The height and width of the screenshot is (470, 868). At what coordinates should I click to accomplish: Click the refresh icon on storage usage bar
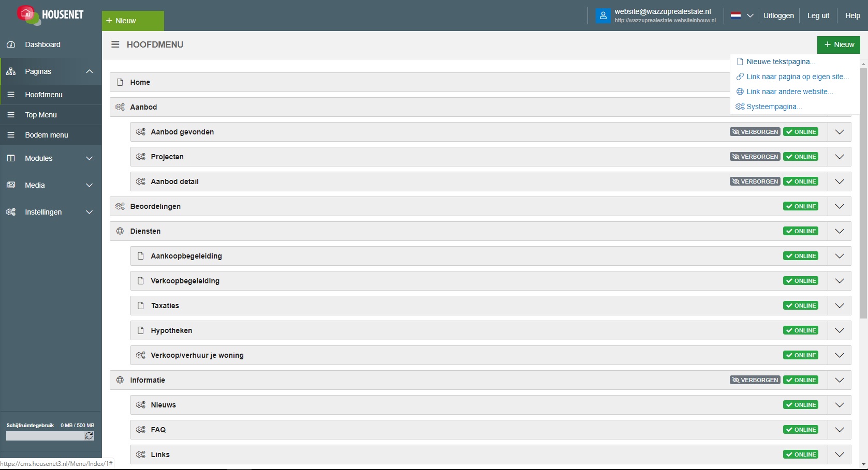[x=89, y=436]
